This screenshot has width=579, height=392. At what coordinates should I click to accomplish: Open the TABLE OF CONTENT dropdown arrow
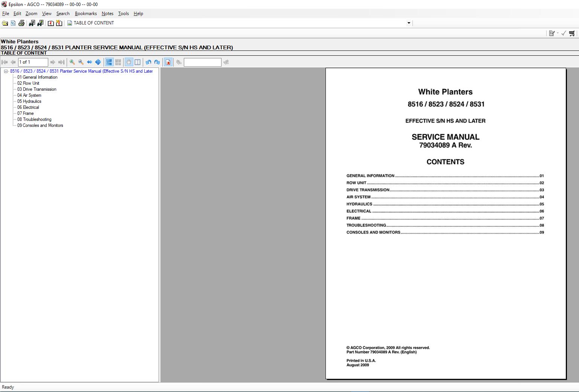[x=409, y=23]
